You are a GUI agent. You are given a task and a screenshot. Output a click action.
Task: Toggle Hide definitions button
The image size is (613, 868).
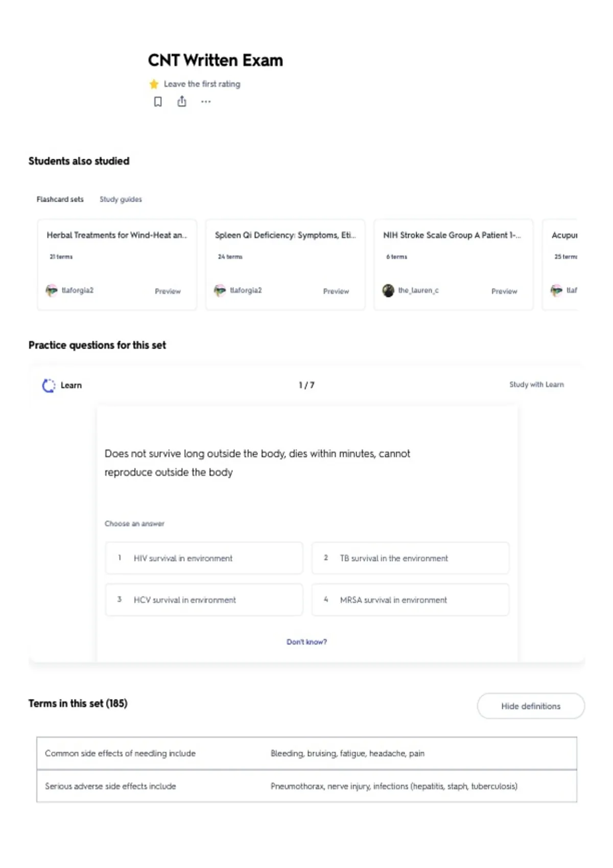pos(531,706)
